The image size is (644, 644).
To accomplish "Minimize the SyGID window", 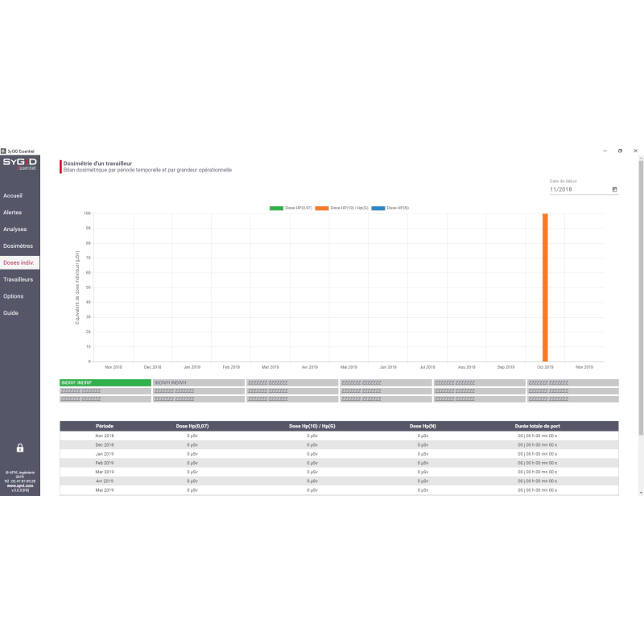I will 605,151.
